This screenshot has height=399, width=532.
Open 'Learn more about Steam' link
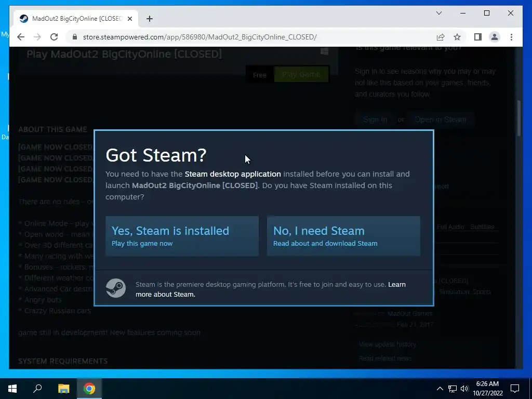270,289
